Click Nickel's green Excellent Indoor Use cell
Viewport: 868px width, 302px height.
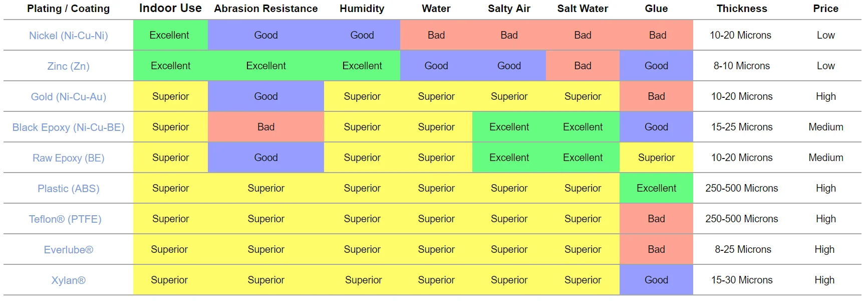[170, 35]
